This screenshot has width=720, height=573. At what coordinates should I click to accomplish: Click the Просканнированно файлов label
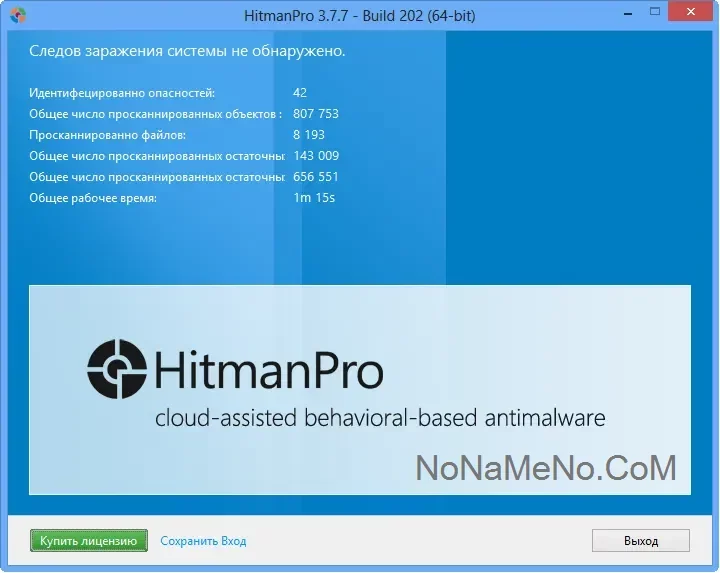(107, 135)
